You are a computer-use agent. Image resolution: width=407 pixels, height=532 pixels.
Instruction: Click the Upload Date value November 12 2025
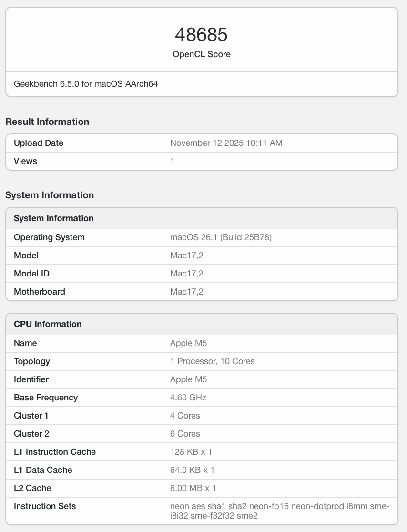[226, 143]
